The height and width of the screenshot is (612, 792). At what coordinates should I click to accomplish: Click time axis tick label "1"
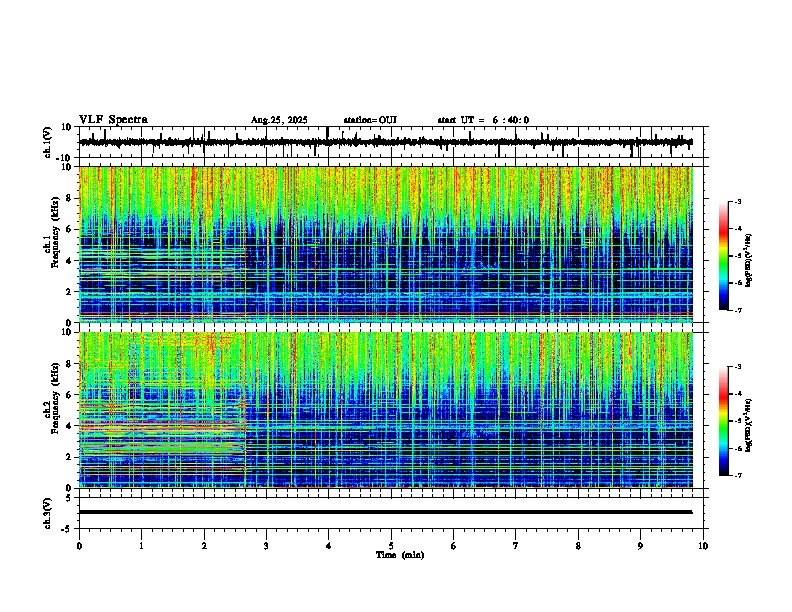click(141, 546)
